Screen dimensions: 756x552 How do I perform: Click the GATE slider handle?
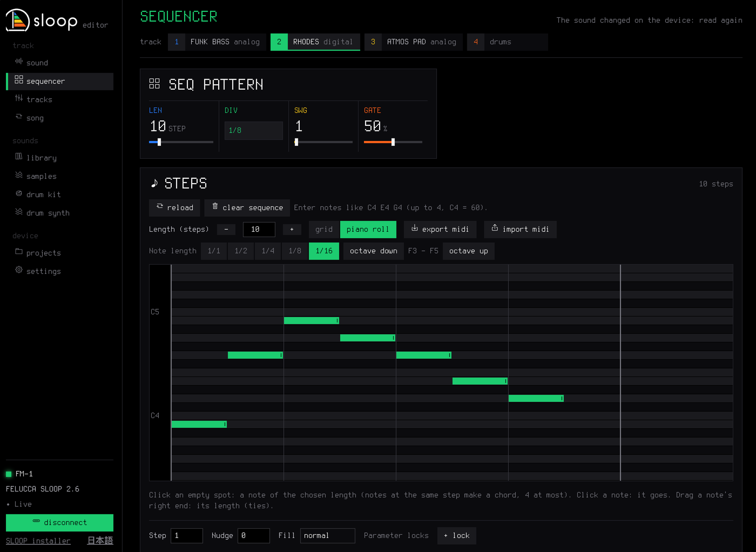pos(393,142)
